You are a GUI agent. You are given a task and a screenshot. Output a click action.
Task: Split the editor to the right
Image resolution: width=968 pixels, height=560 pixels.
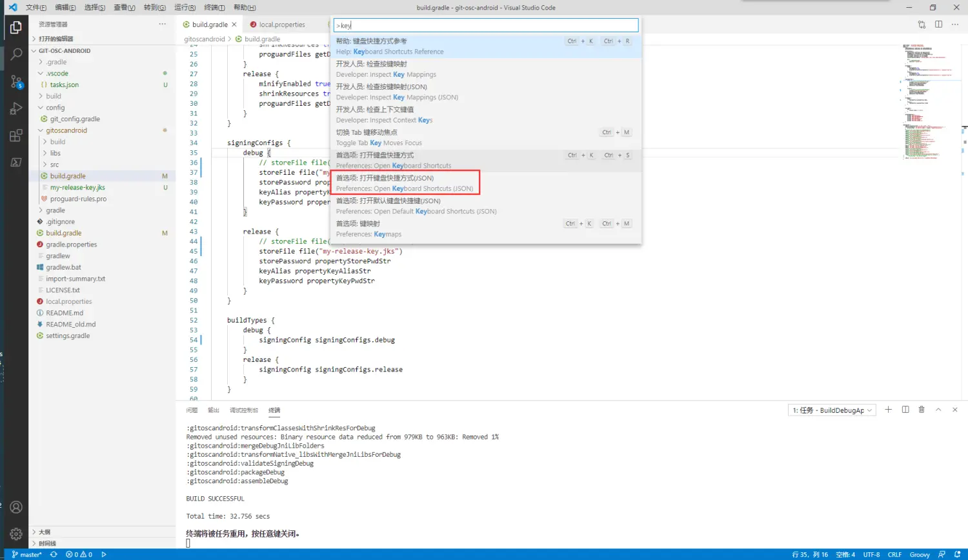click(x=938, y=25)
